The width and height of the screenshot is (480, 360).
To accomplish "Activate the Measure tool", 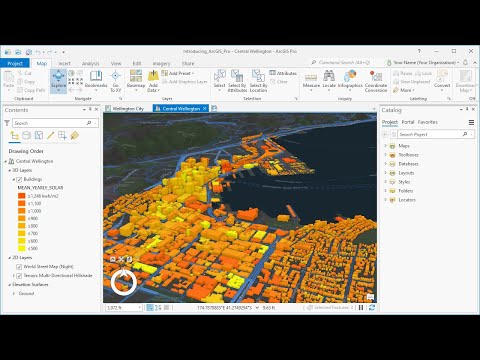I will coord(311,80).
